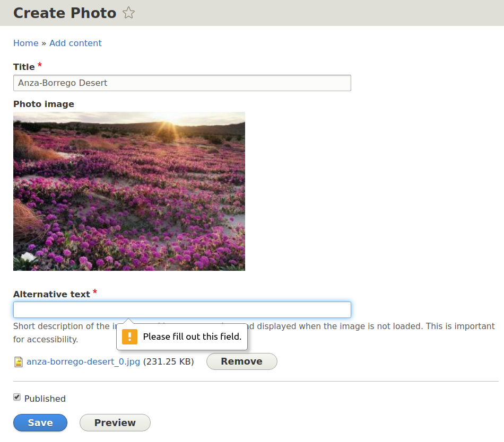
Task: Remove the uploaded photo image
Action: point(242,361)
